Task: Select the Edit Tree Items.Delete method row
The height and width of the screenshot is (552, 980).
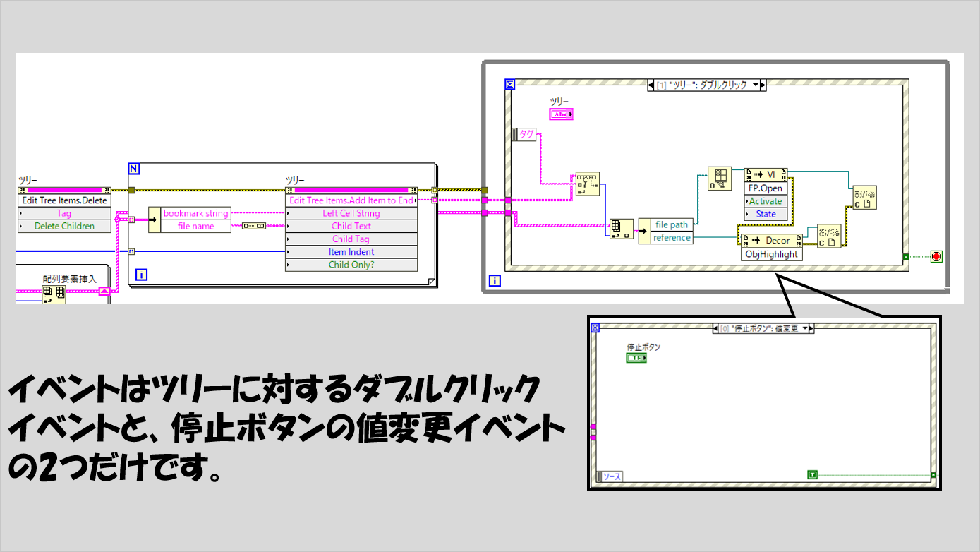Action: 64,200
